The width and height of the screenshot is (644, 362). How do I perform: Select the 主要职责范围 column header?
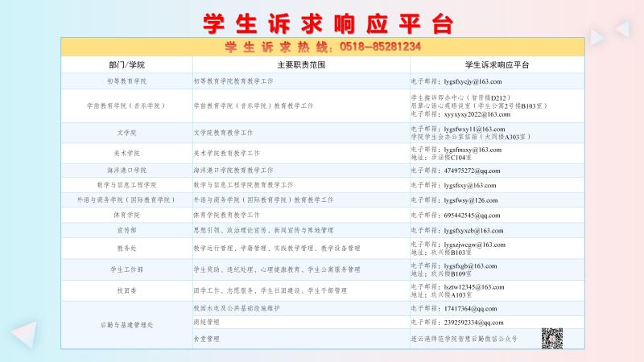pyautogui.click(x=299, y=64)
